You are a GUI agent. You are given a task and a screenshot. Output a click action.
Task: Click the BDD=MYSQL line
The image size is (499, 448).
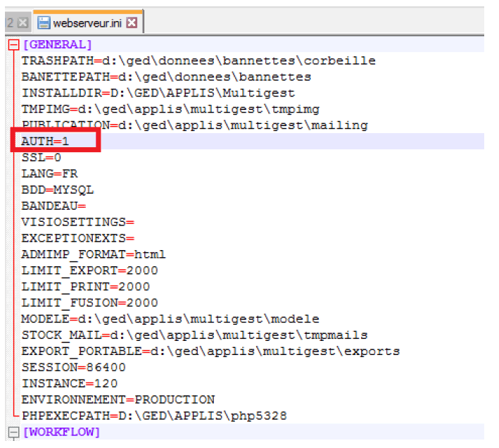(x=57, y=189)
